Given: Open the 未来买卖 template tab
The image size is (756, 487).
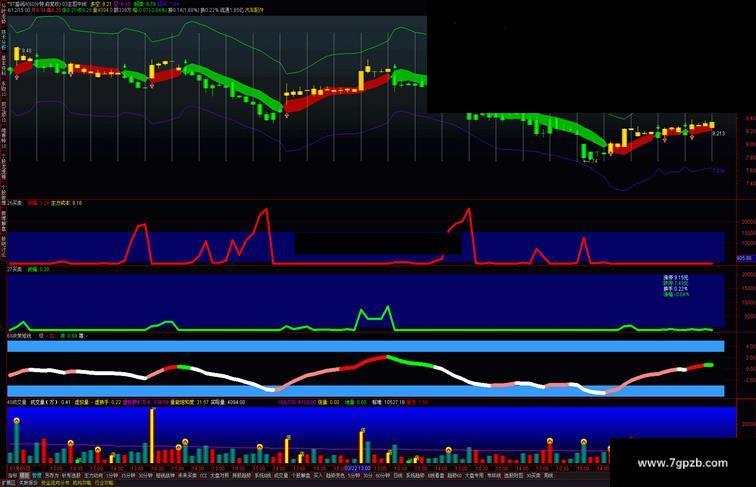Looking at the screenshot, I should (188, 476).
